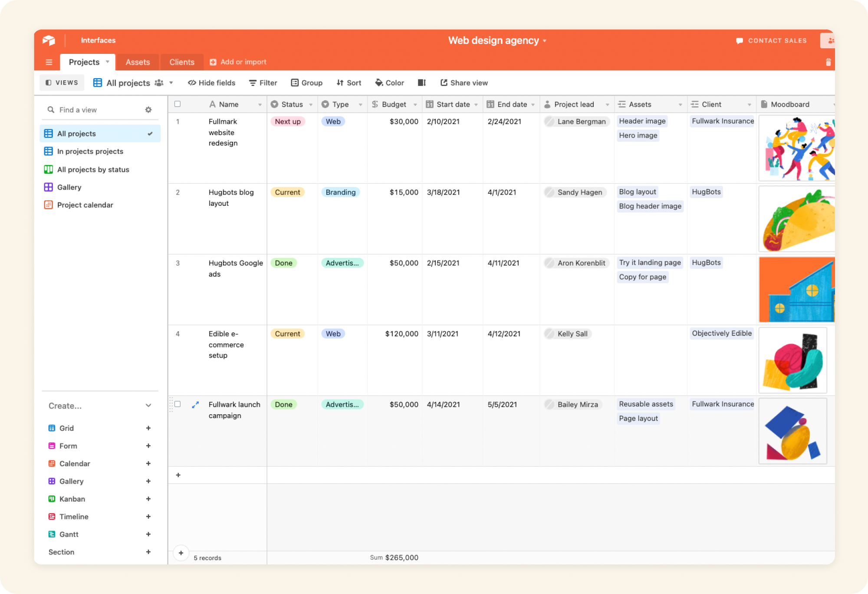Open the taco moodboard thumbnail
The image size is (868, 594).
[x=797, y=219]
